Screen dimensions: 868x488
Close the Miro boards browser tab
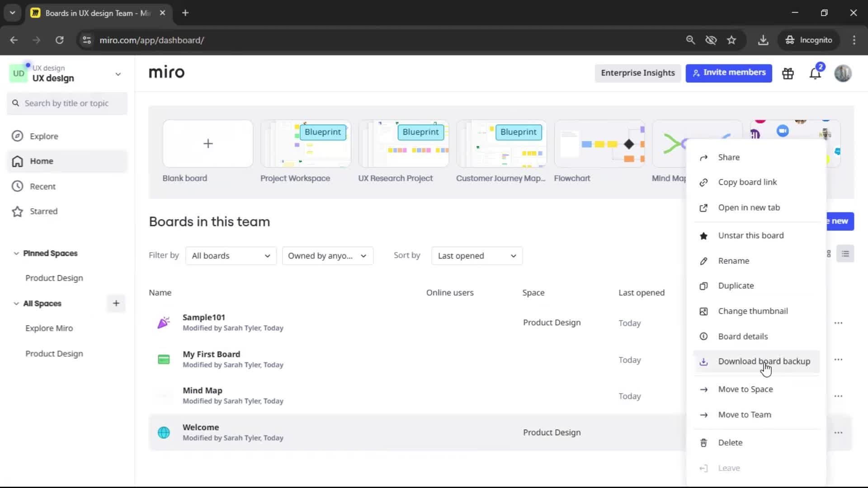[x=162, y=13]
